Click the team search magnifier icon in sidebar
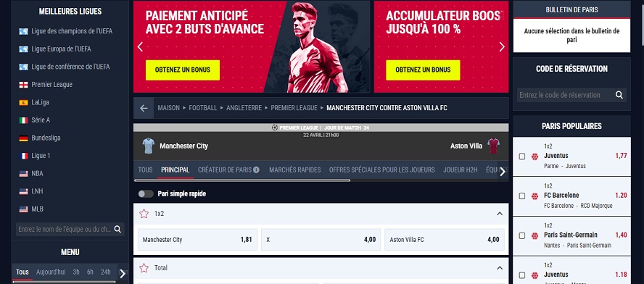Screen dimensions: 644x284 tap(117, 229)
